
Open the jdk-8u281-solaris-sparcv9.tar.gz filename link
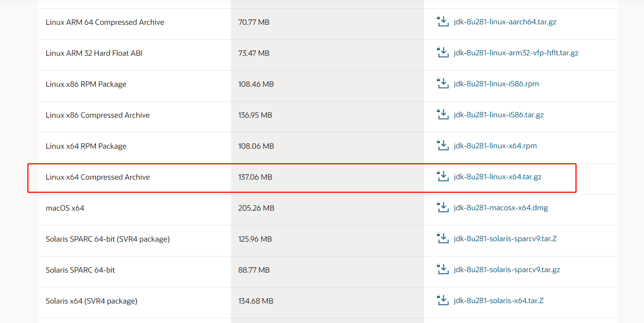click(x=507, y=270)
